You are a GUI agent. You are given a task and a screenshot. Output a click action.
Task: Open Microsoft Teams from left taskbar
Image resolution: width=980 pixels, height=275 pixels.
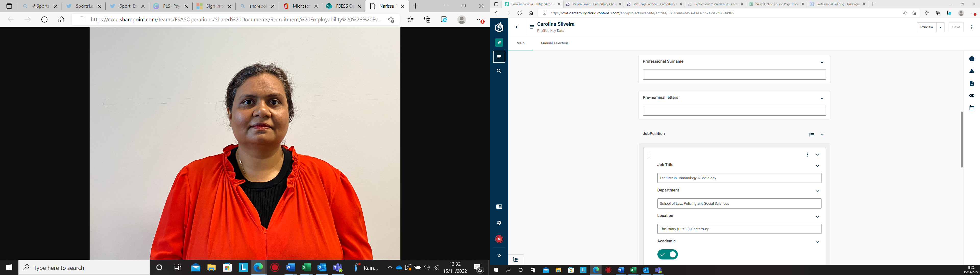point(337,268)
